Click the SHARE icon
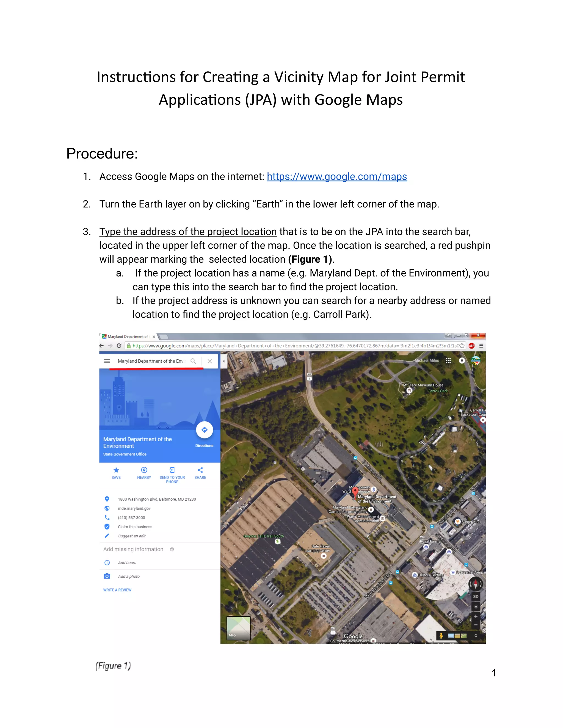This screenshot has height=728, width=563. pos(200,470)
